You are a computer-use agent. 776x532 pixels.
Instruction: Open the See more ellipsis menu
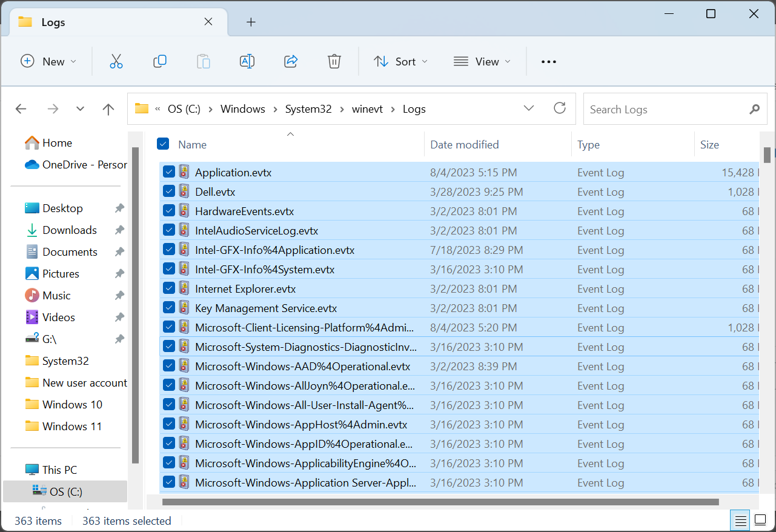[x=548, y=62]
